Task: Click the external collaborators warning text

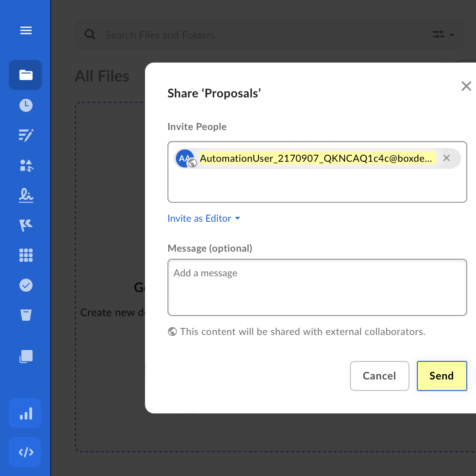Action: tap(303, 331)
